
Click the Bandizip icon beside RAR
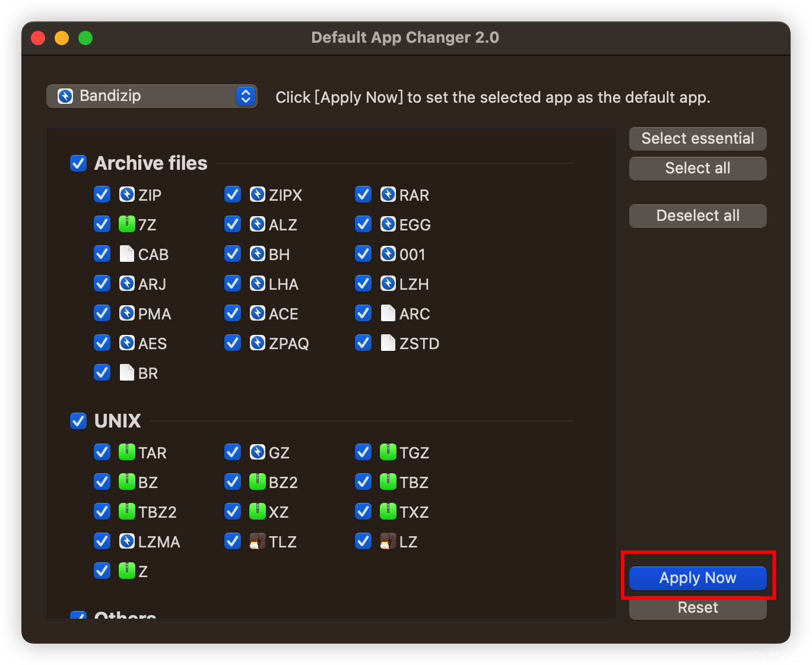(388, 195)
